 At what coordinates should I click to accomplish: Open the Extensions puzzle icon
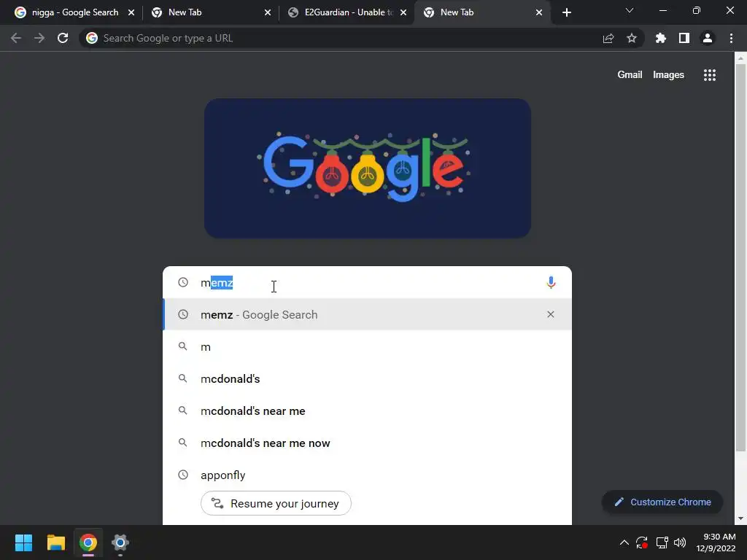[660, 38]
